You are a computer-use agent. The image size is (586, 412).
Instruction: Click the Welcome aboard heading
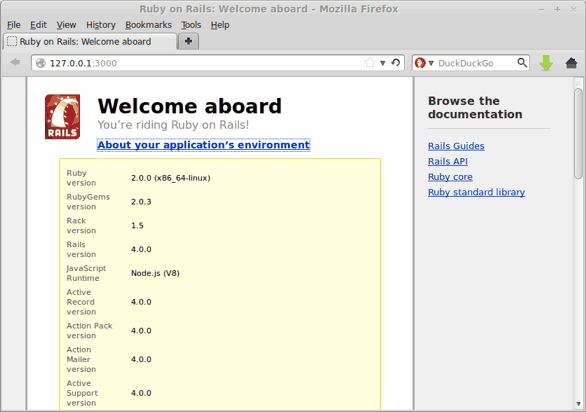click(x=189, y=106)
